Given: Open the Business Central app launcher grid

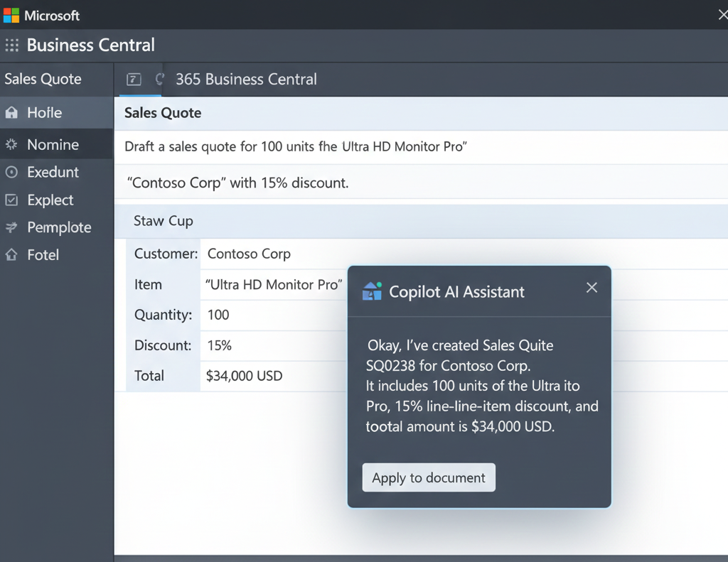Looking at the screenshot, I should pyautogui.click(x=11, y=45).
